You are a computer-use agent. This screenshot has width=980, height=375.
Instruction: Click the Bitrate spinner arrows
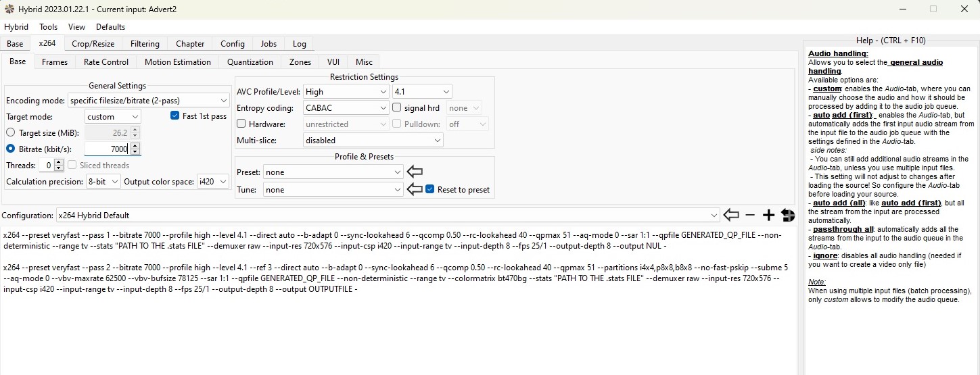pyautogui.click(x=135, y=149)
